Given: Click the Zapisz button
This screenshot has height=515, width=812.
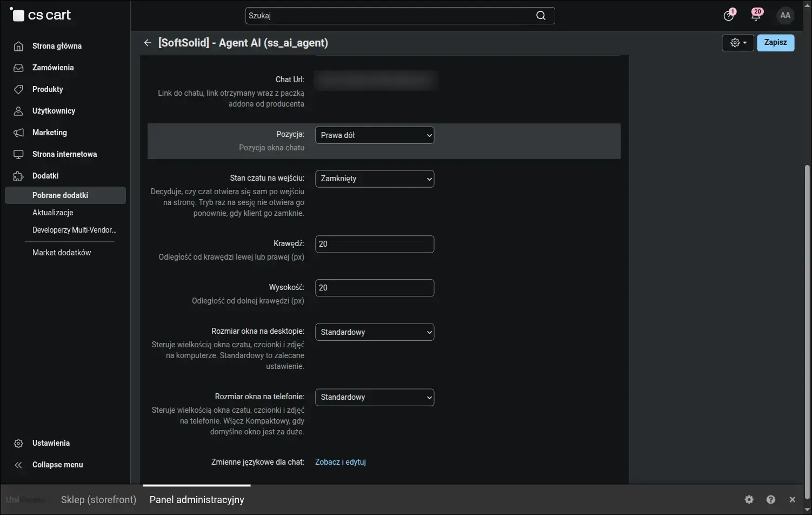Looking at the screenshot, I should pyautogui.click(x=775, y=43).
